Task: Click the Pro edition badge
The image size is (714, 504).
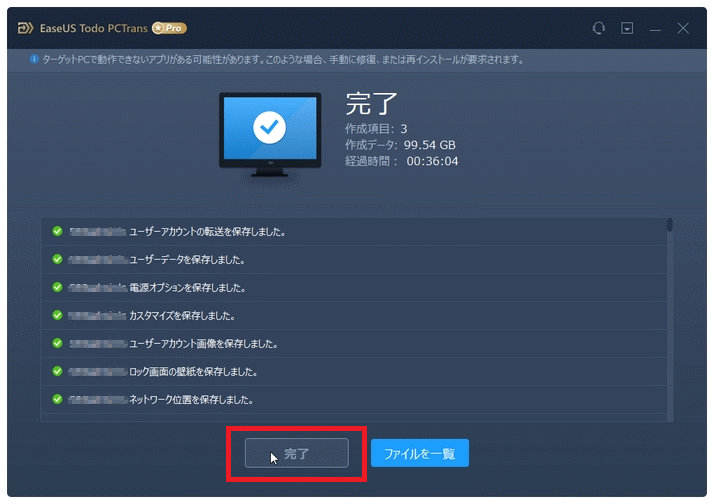Action: click(x=169, y=28)
